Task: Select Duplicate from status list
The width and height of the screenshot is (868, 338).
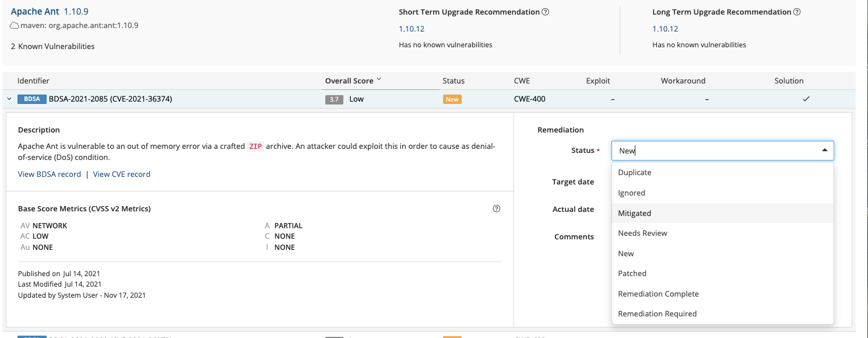Action: [723, 173]
